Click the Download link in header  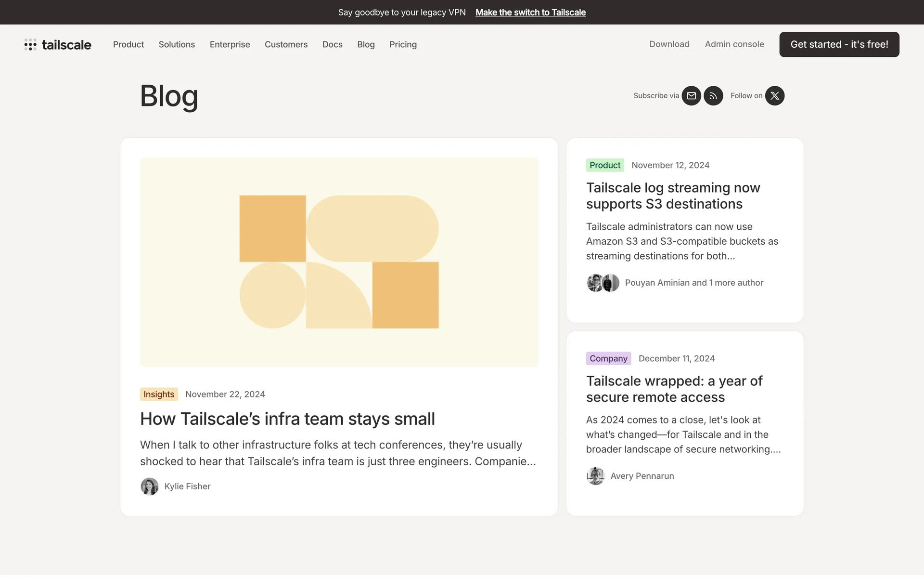click(x=669, y=44)
